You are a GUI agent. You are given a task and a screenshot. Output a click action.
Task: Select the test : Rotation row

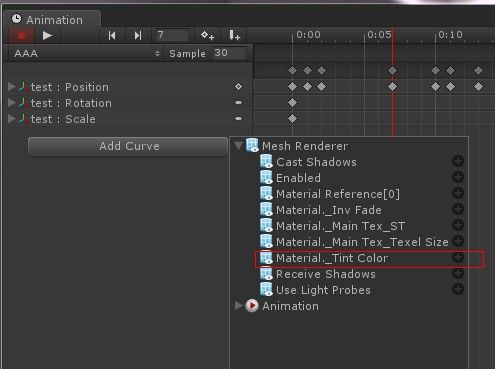[127, 103]
